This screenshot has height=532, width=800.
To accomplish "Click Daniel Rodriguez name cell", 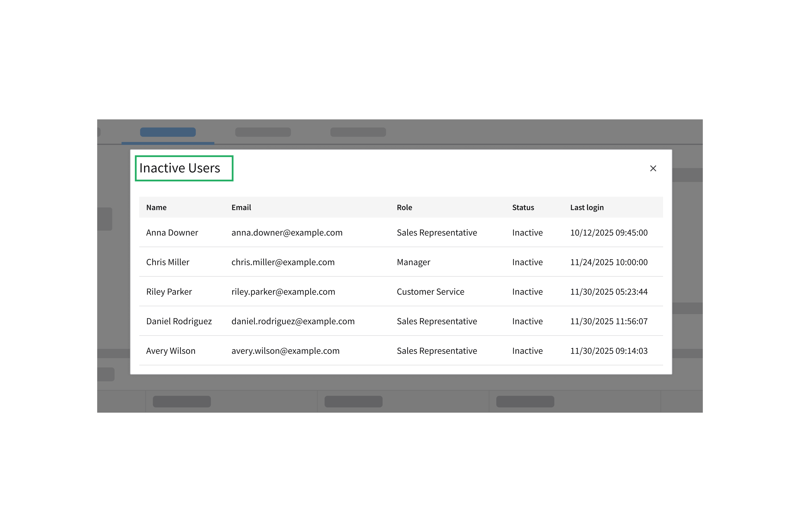I will 179,321.
